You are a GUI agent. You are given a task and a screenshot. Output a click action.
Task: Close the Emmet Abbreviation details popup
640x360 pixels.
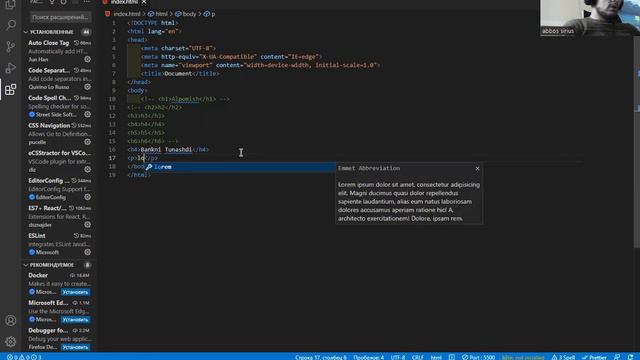[x=477, y=168]
